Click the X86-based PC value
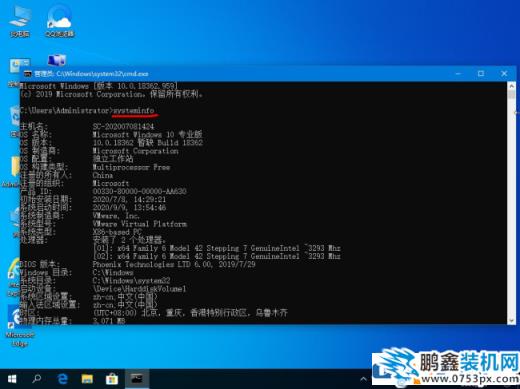Screen dimensions: 520x389 tap(117, 232)
